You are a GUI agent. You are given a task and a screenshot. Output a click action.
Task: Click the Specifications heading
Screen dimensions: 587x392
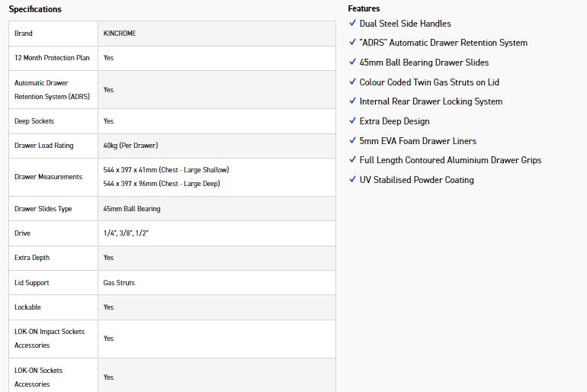click(x=35, y=9)
